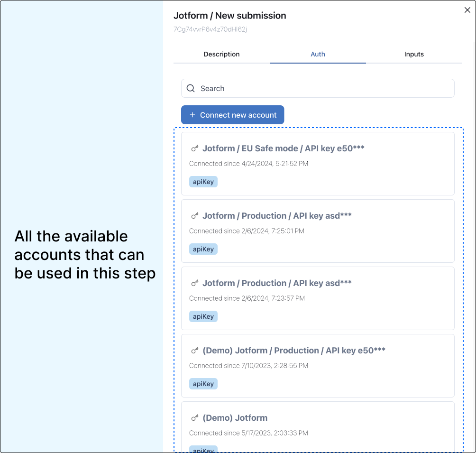Open the Inputs tab

tap(414, 54)
